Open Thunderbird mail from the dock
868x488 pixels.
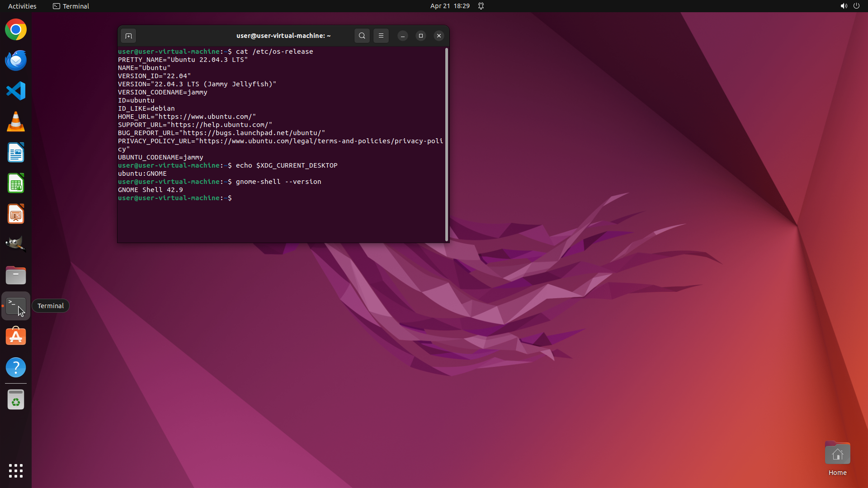[x=16, y=61]
